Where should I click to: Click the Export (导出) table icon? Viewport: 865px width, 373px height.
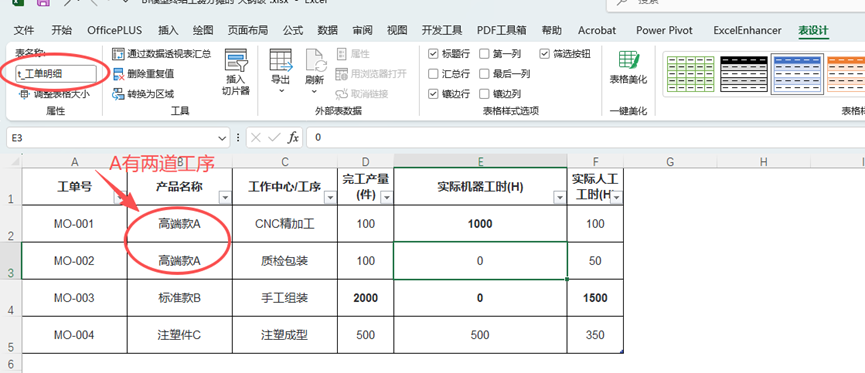click(281, 60)
